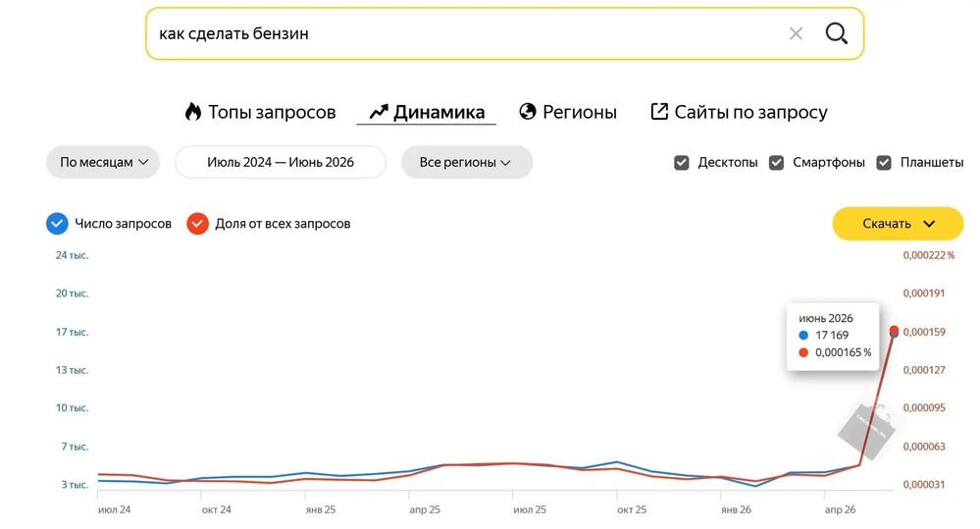Image resolution: width=980 pixels, height=529 pixels.
Task: Expand the Все регионы dropdown
Action: pyautogui.click(x=467, y=162)
